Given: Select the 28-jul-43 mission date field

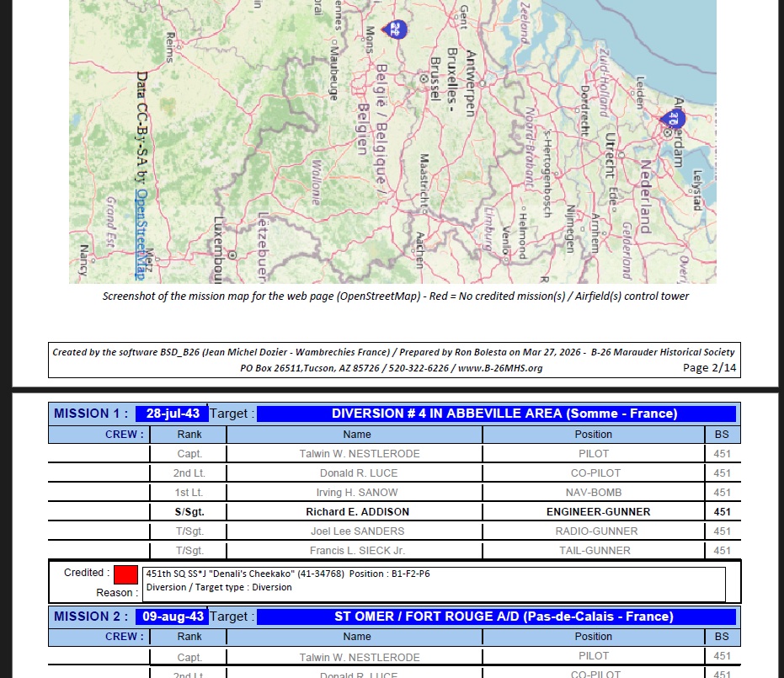Looking at the screenshot, I should (x=171, y=414).
